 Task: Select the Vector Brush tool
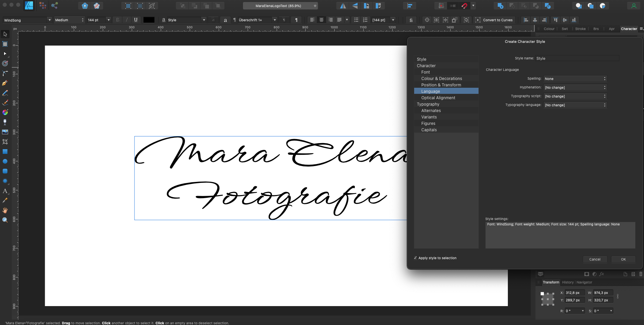5,103
